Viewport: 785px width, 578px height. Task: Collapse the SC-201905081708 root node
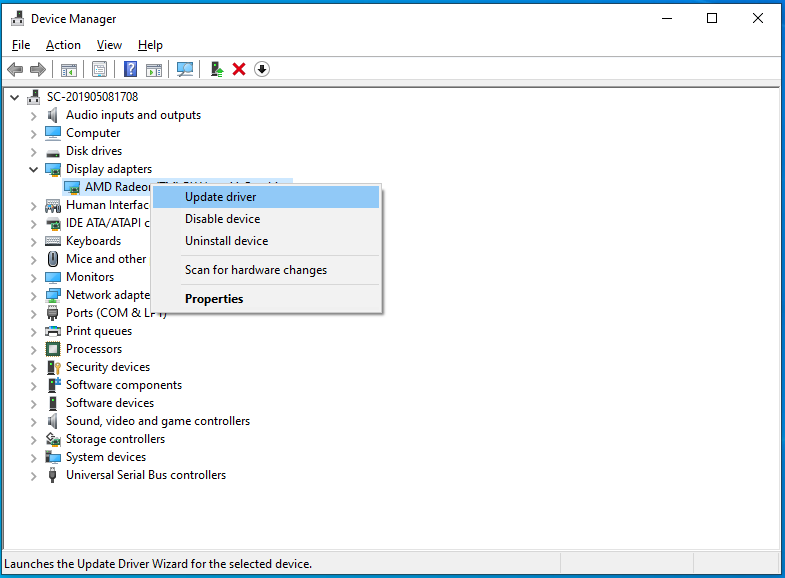tap(15, 98)
